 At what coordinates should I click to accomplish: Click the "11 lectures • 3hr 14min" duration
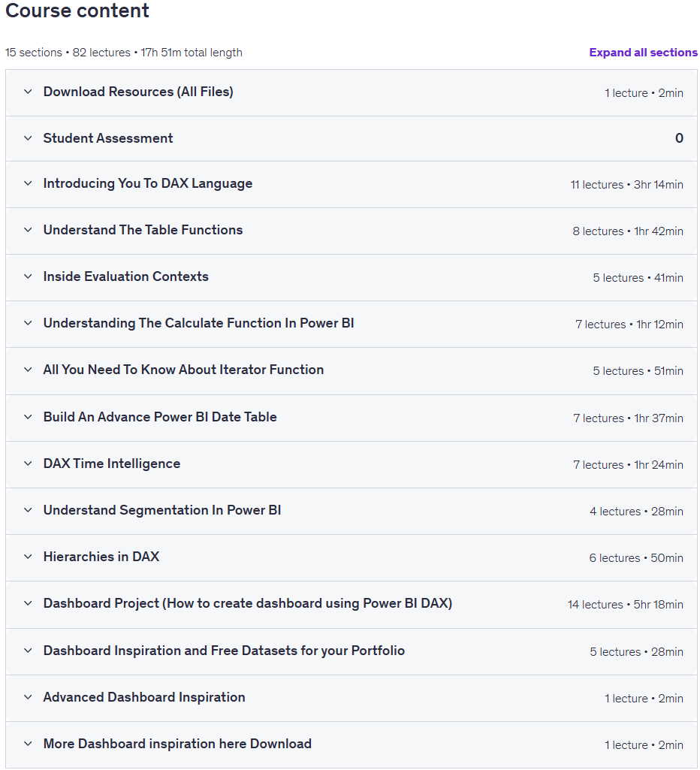coord(627,185)
